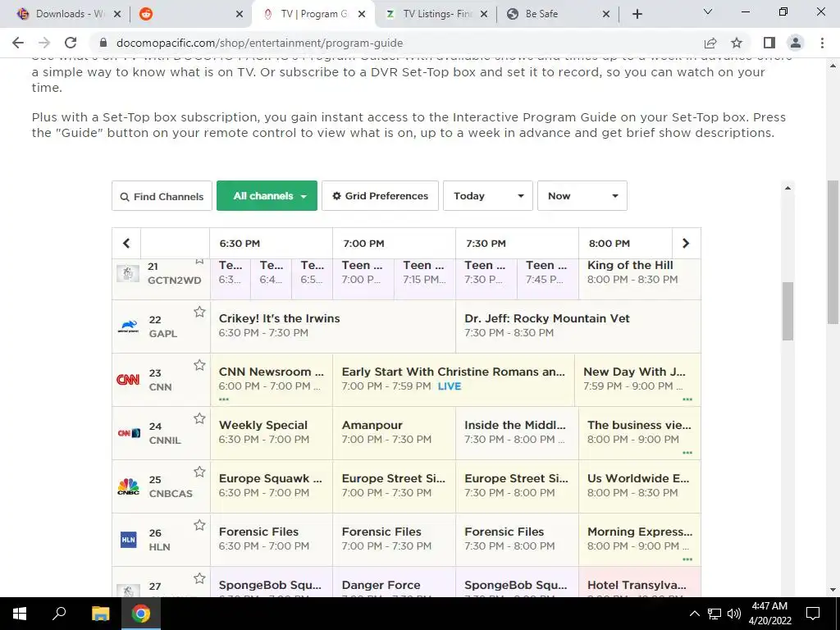Favorite channel 27 with star
This screenshot has height=630, width=840.
[199, 578]
